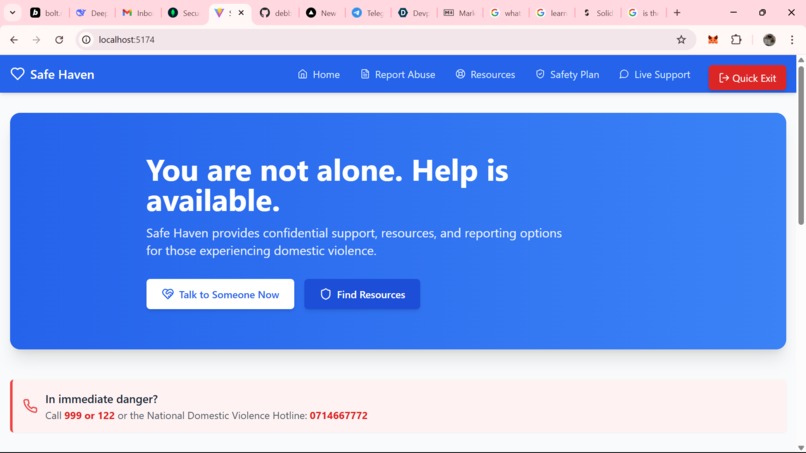
Task: Click the browser back arrow
Action: 14,40
